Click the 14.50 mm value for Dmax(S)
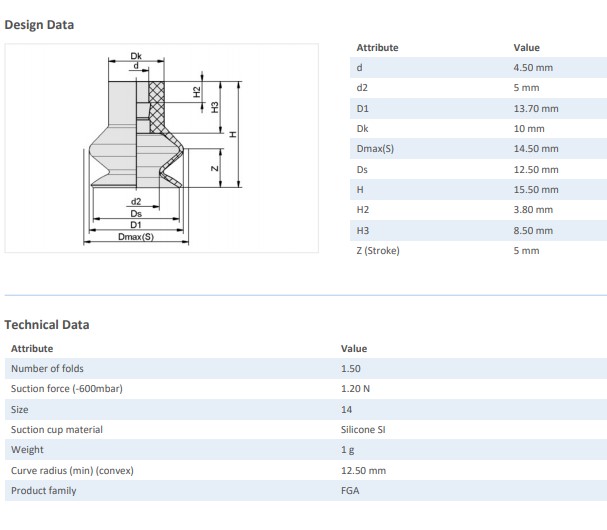Viewport: 607px width, 530px height. (x=535, y=149)
